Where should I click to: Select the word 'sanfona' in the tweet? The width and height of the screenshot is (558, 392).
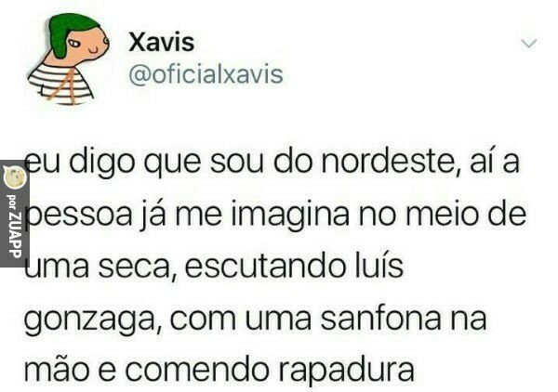380,317
